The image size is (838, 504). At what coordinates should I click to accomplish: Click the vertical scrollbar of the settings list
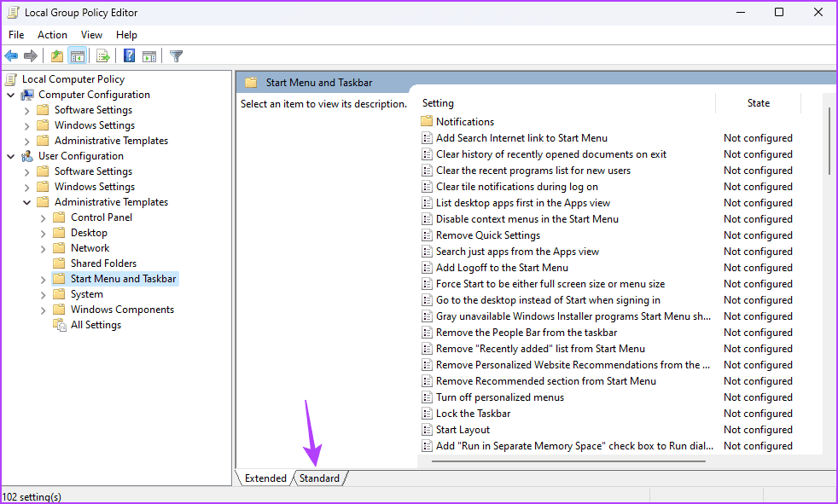click(829, 141)
